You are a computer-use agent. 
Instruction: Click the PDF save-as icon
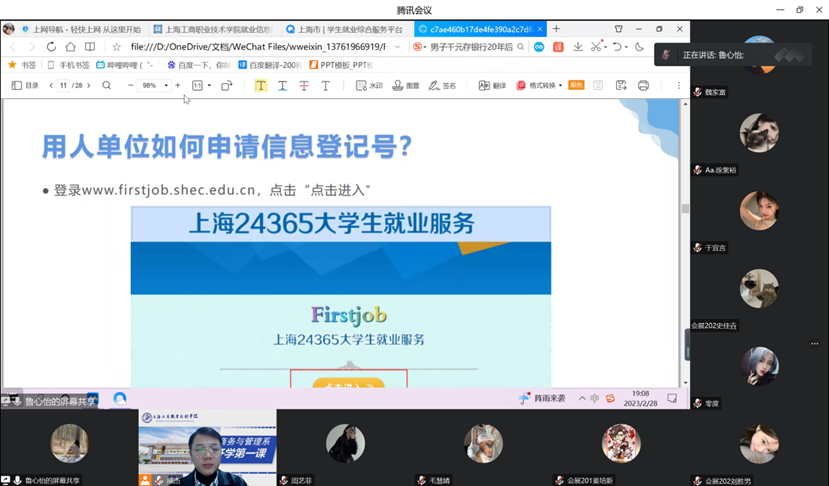pyautogui.click(x=621, y=86)
